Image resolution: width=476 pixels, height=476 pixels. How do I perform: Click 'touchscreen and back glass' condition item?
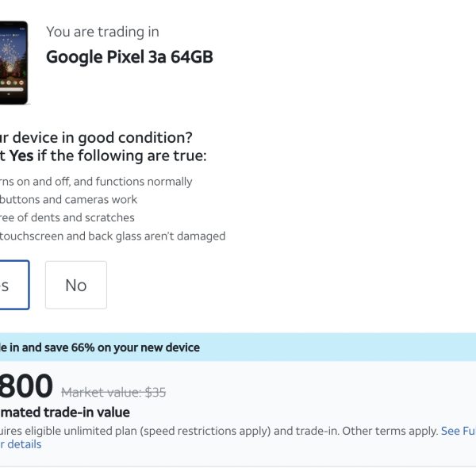click(112, 236)
